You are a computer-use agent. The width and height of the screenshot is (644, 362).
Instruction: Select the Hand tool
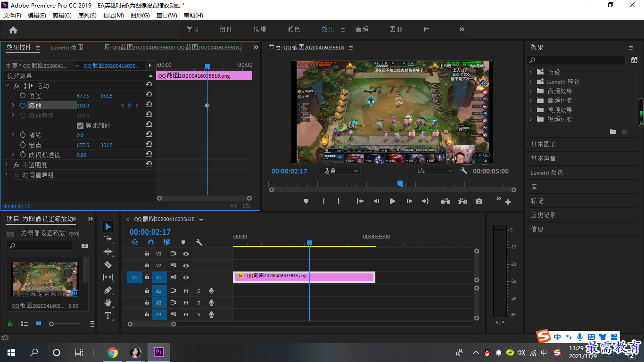[108, 303]
